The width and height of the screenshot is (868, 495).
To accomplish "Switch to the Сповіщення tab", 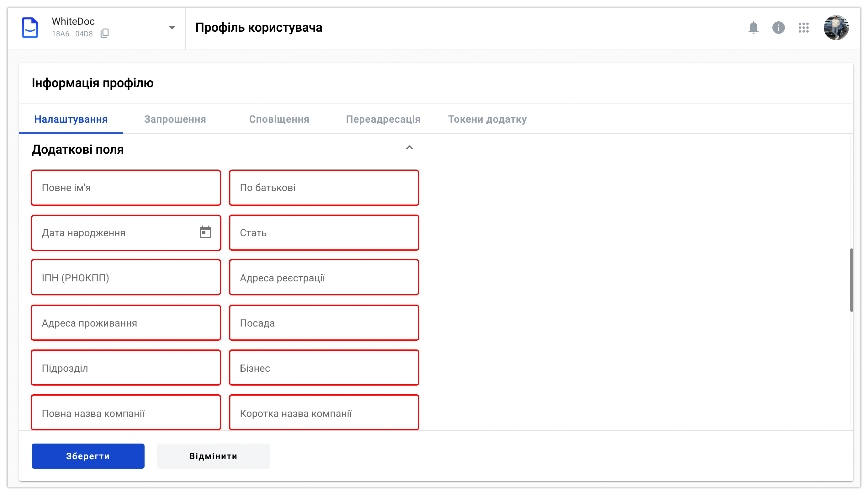I will (279, 119).
